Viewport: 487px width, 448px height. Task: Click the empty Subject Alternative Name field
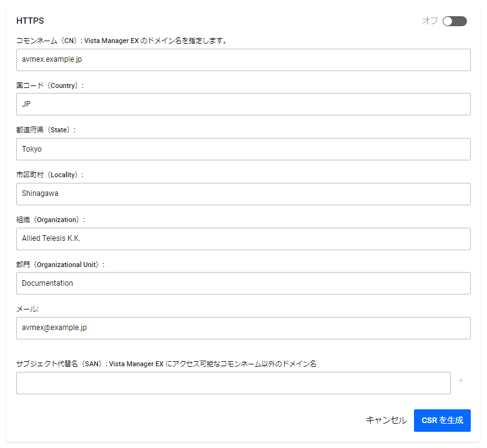pyautogui.click(x=233, y=383)
